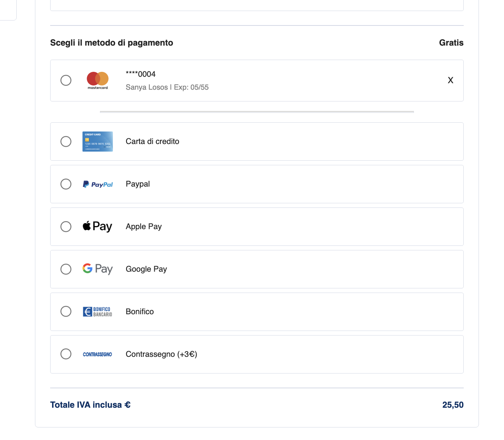Select Apple Pay radio button
504x440 pixels.
point(66,226)
